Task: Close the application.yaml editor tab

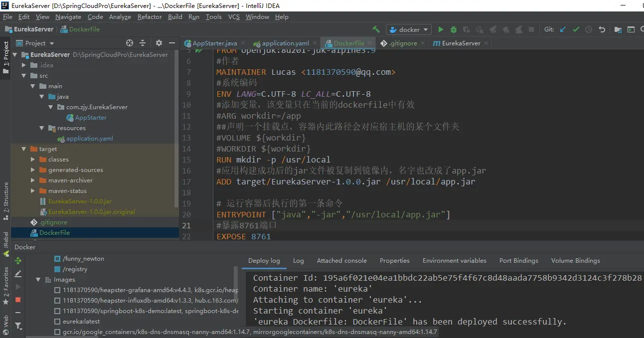Action: [315, 43]
